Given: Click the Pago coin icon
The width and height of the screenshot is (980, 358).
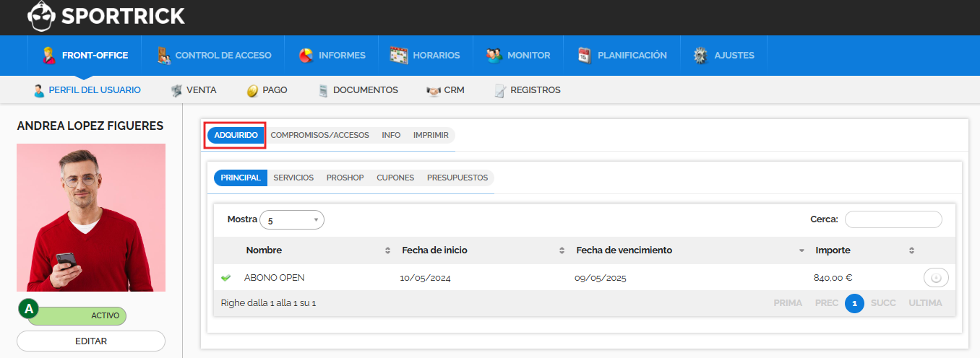Looking at the screenshot, I should point(252,91).
